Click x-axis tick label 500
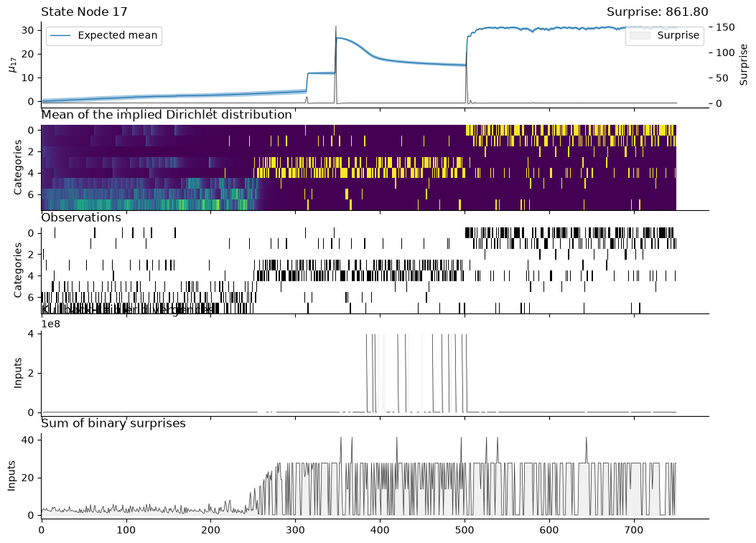Image resolution: width=756 pixels, height=543 pixels. [465, 531]
